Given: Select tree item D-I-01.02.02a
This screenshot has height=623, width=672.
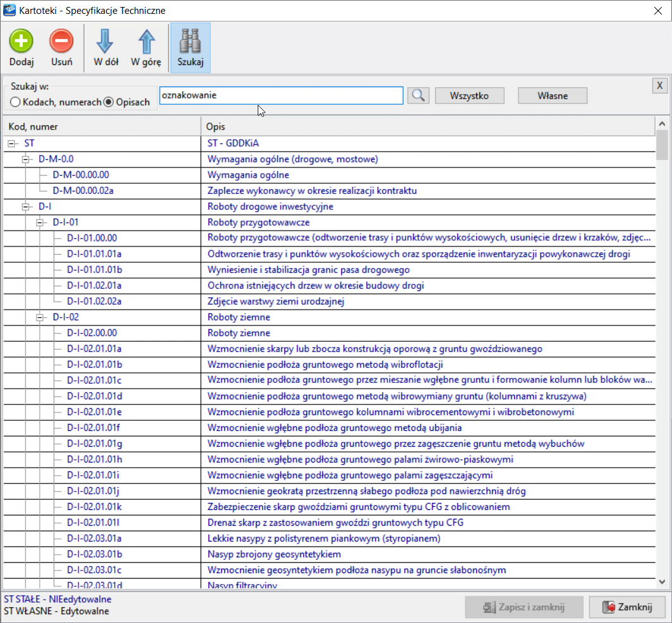Looking at the screenshot, I should [x=94, y=301].
